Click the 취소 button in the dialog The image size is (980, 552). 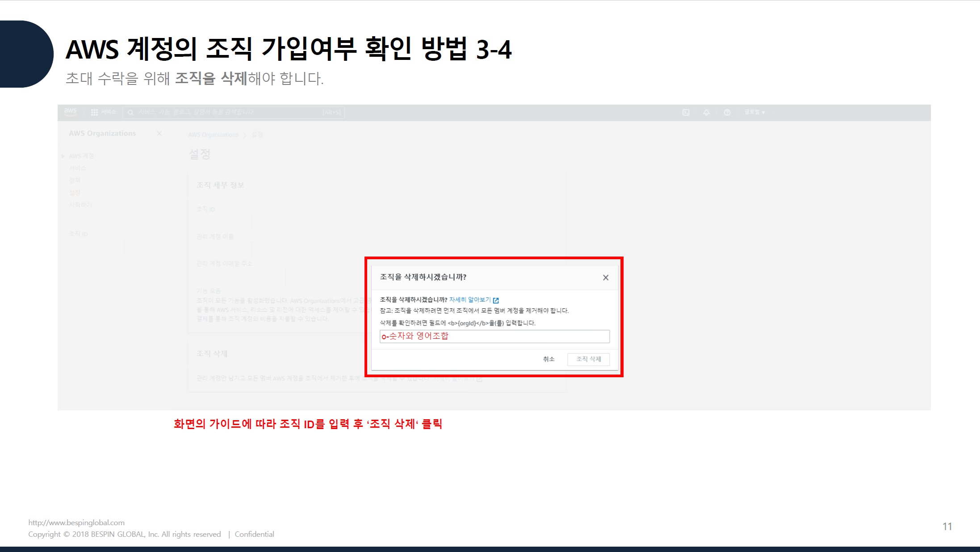tap(549, 359)
